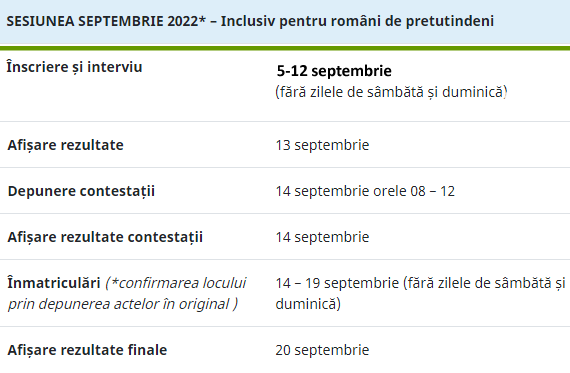Click the 20 septembrie final date
The height and width of the screenshot is (373, 570).
click(x=322, y=350)
